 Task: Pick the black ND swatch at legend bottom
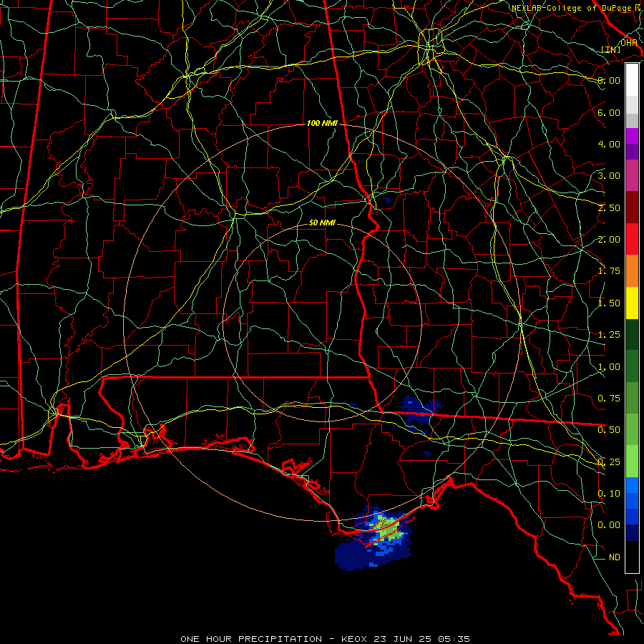pyautogui.click(x=632, y=557)
